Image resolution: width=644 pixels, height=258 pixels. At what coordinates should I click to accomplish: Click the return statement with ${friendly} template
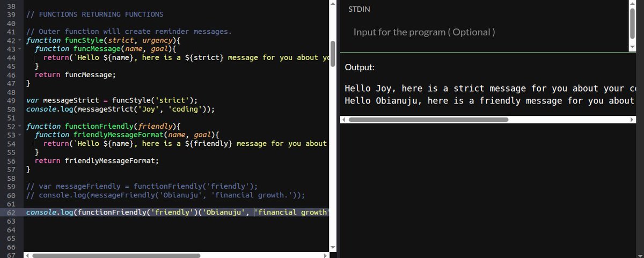[x=186, y=143]
